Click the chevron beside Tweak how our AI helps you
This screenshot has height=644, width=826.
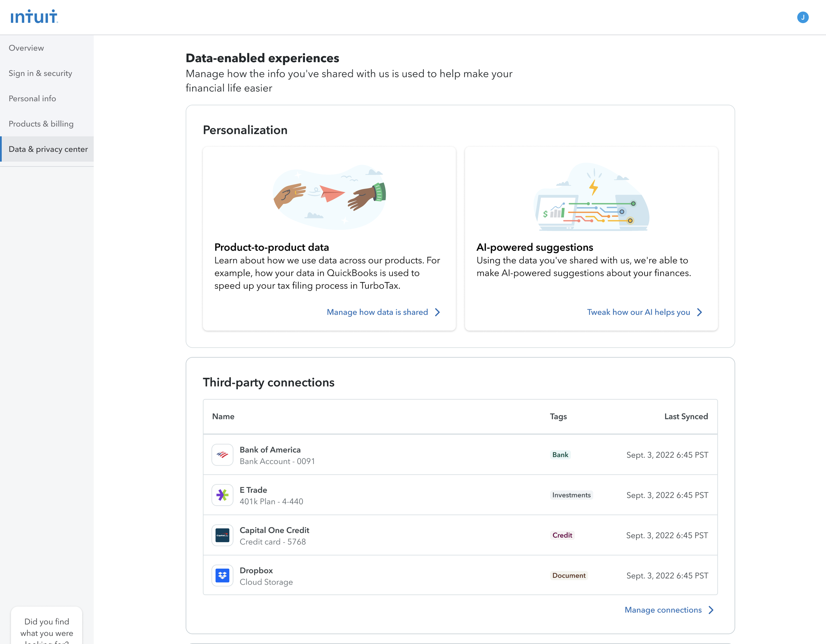coord(700,312)
